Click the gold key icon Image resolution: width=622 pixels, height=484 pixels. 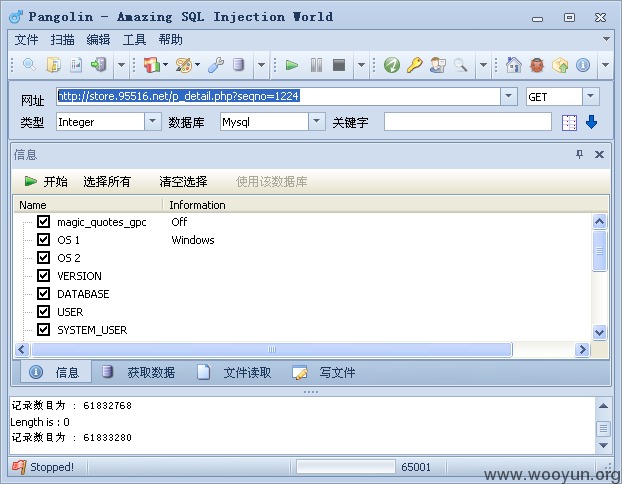[x=414, y=65]
